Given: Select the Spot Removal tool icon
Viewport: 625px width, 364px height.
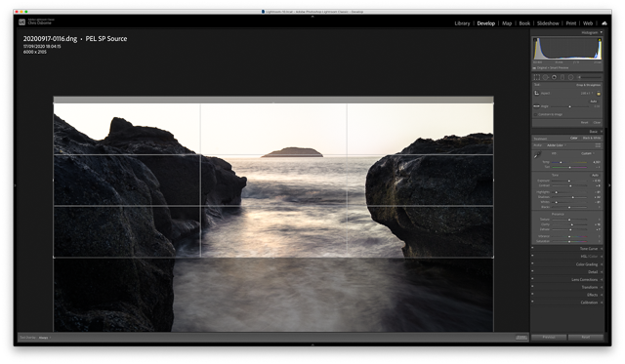Looking at the screenshot, I should coord(546,77).
